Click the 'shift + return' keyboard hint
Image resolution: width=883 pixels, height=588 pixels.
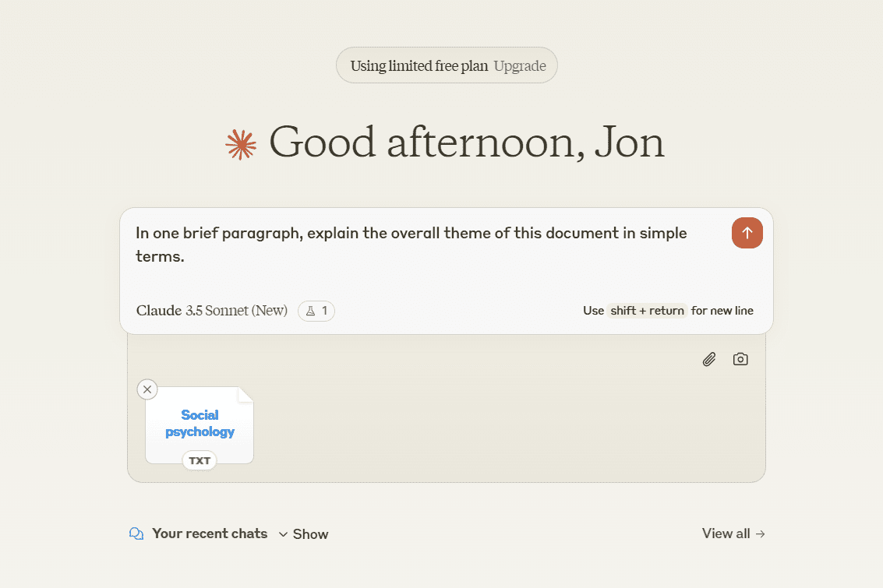(x=647, y=311)
